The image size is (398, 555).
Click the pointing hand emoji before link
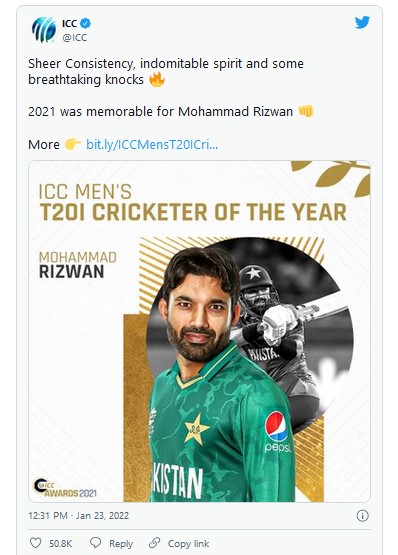73,144
